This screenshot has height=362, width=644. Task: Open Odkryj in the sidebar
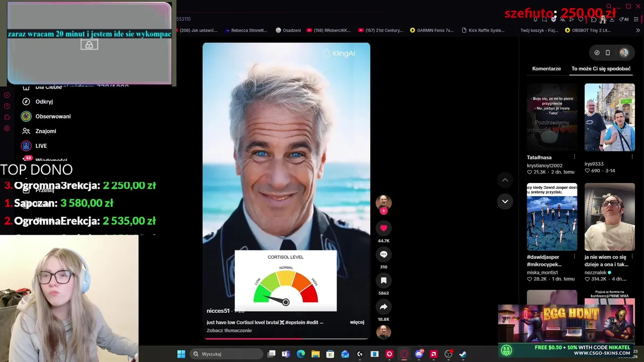pos(44,102)
